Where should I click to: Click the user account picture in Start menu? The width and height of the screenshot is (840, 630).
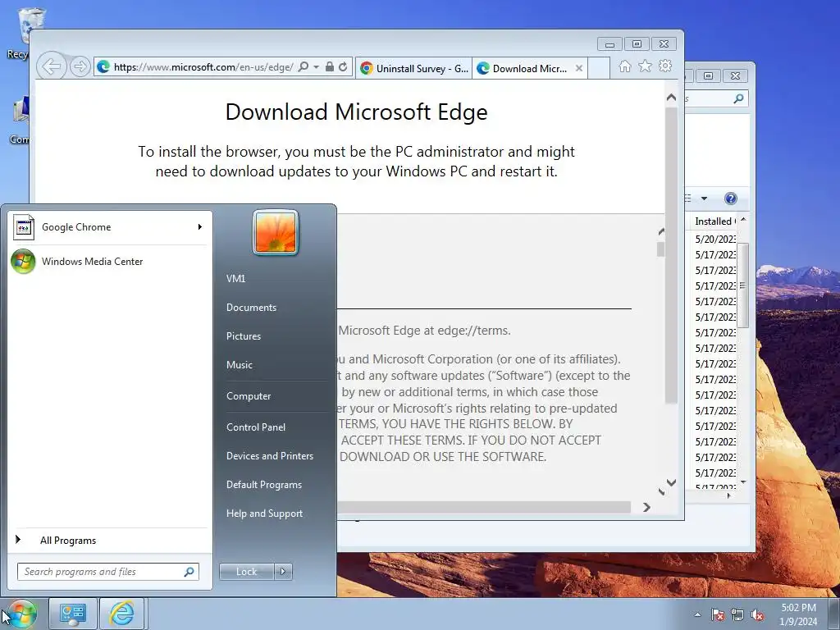[x=276, y=232]
